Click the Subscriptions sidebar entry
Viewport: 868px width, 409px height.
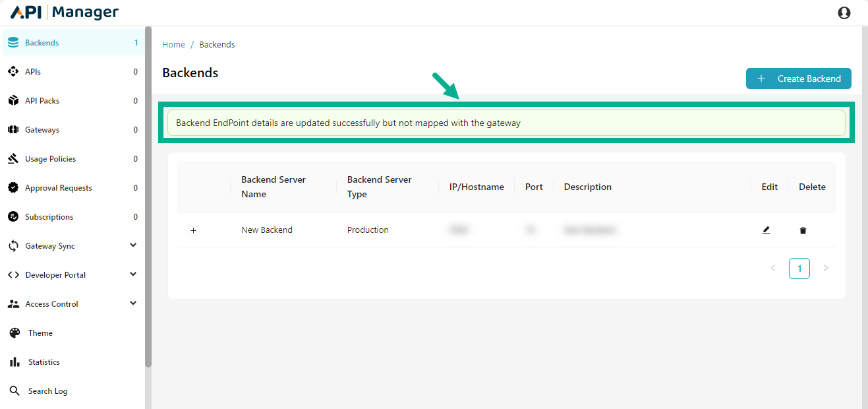[50, 216]
